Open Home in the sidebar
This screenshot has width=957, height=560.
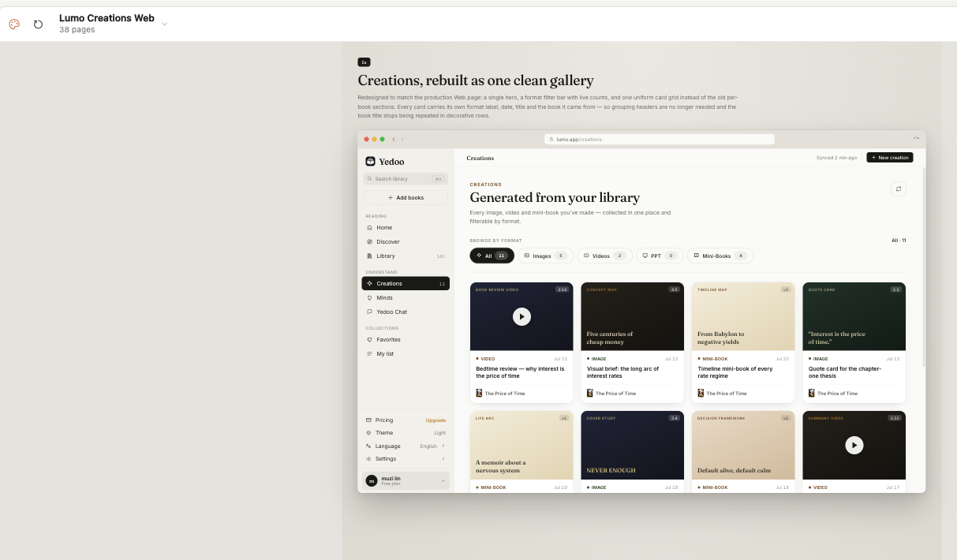406,227
